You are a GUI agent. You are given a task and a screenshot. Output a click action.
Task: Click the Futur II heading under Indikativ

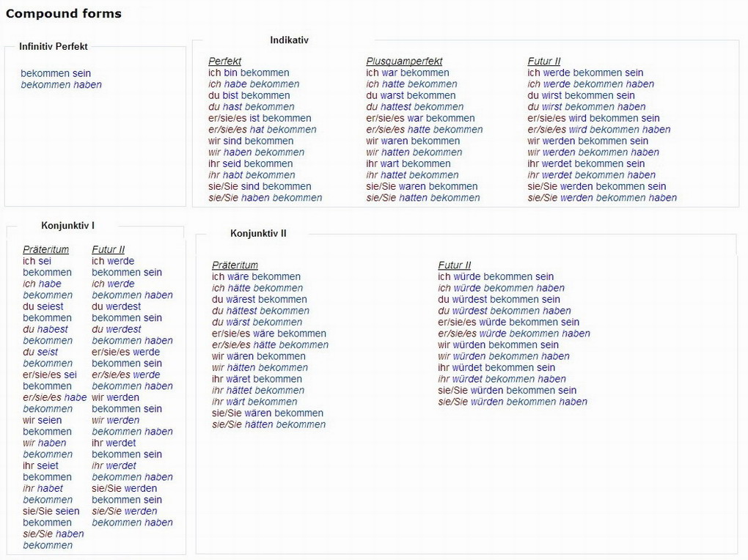tap(543, 62)
